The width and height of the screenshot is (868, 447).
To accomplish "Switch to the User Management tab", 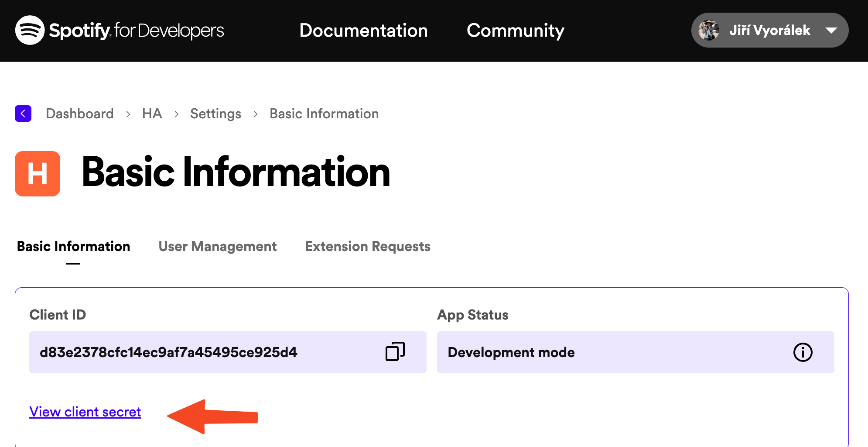I will point(218,246).
